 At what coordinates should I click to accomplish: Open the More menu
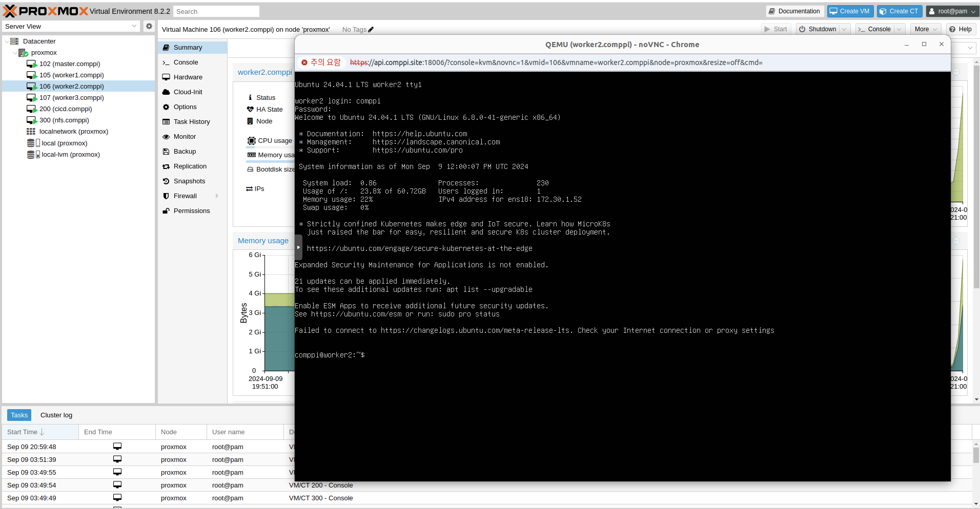pyautogui.click(x=926, y=29)
